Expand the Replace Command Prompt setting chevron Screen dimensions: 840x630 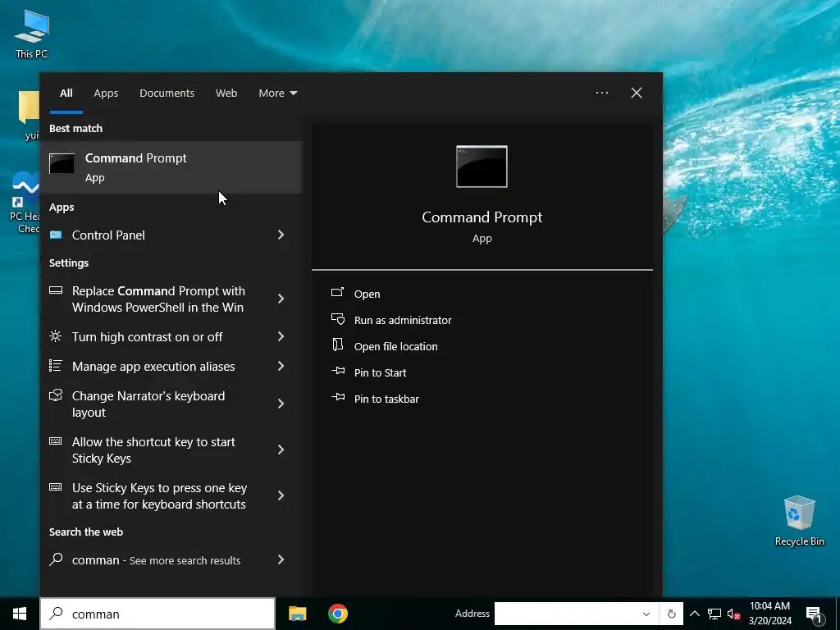click(281, 299)
